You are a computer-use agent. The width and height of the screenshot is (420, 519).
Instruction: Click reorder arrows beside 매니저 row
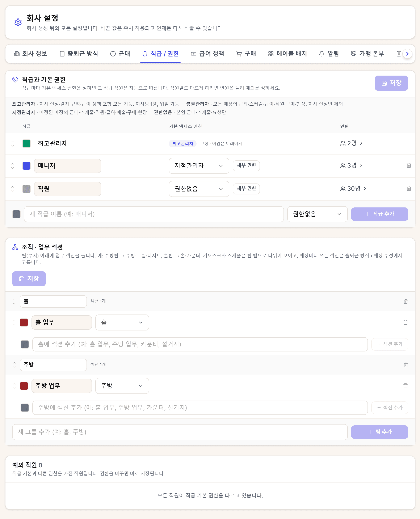(13, 166)
